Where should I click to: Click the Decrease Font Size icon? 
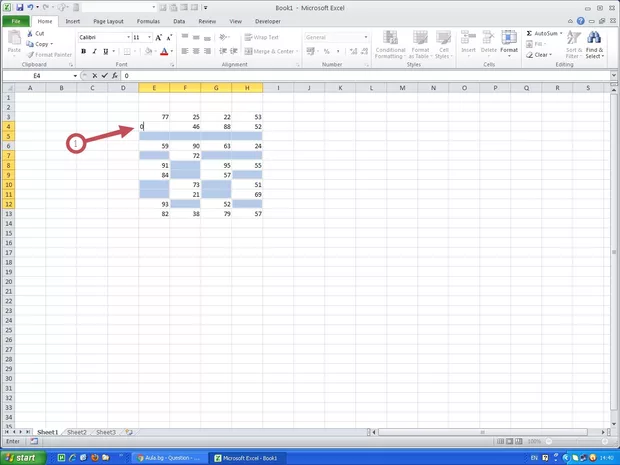point(169,38)
